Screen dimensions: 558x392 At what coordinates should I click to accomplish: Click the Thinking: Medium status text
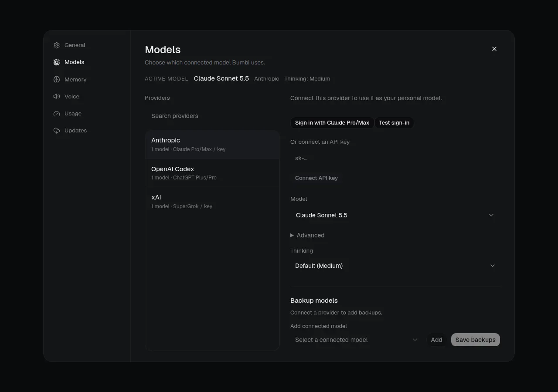[307, 79]
